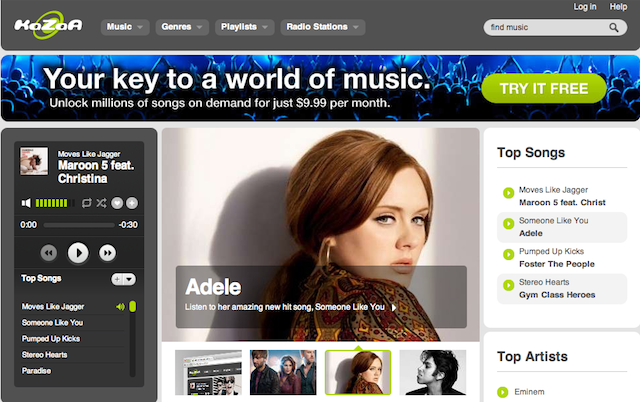Click the playlist scrollbar handle in the player
This screenshot has height=402, width=640.
pos(133,307)
